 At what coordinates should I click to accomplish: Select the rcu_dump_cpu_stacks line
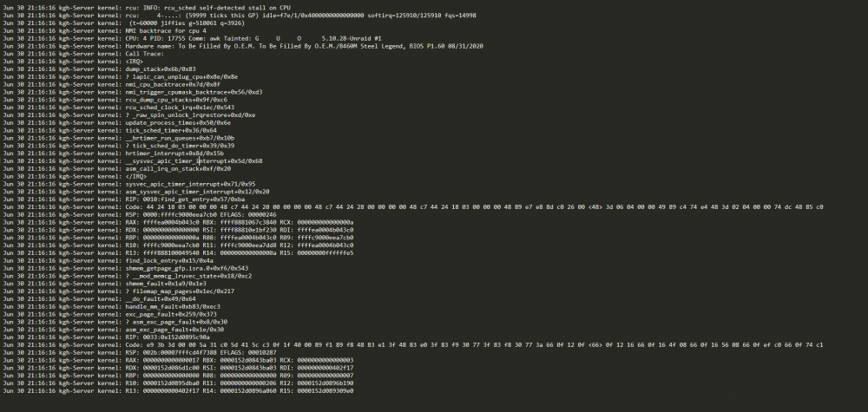[x=115, y=100]
